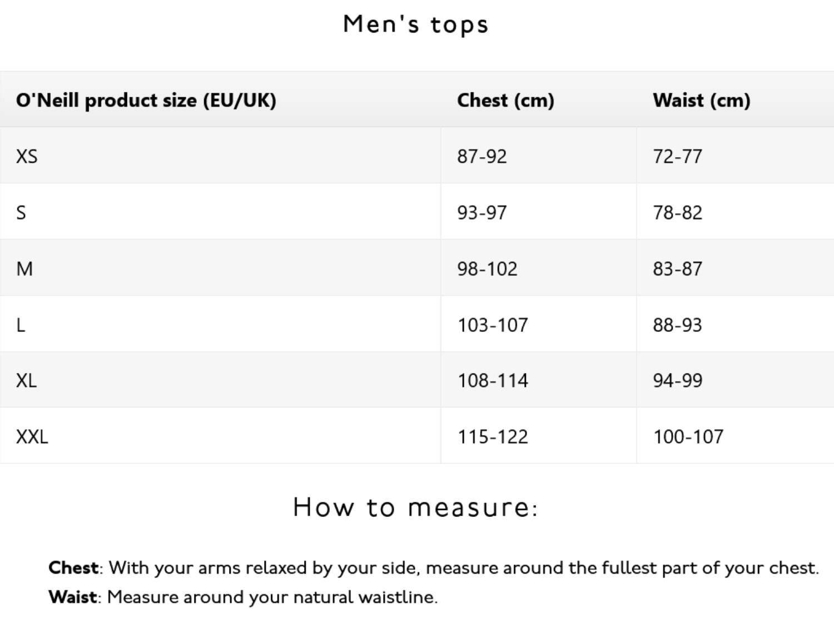834x644 pixels.
Task: Select the XXL size row label
Action: coord(32,436)
